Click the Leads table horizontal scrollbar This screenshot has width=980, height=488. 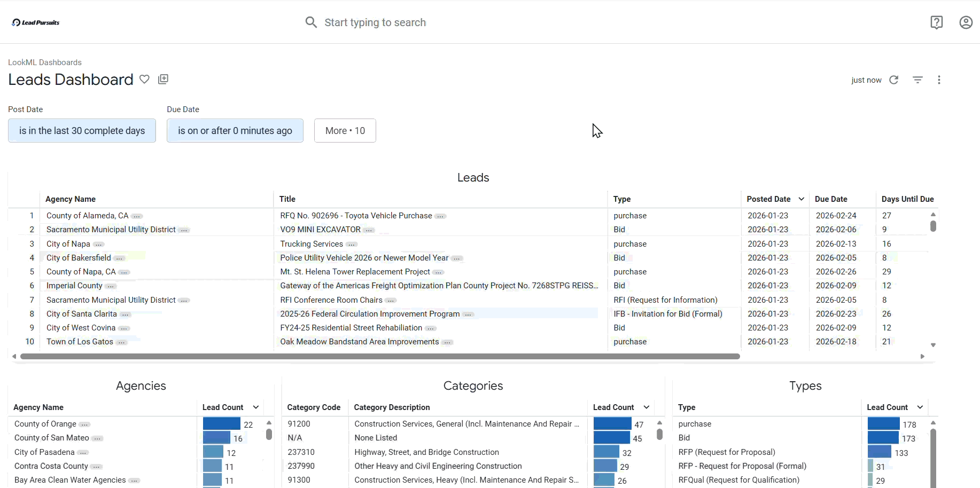pyautogui.click(x=380, y=356)
